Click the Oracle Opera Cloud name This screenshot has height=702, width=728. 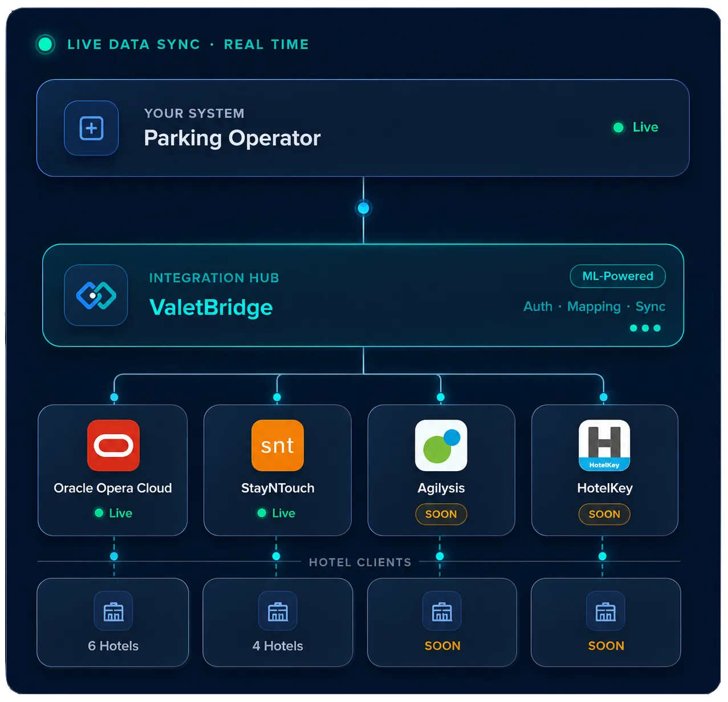point(113,488)
